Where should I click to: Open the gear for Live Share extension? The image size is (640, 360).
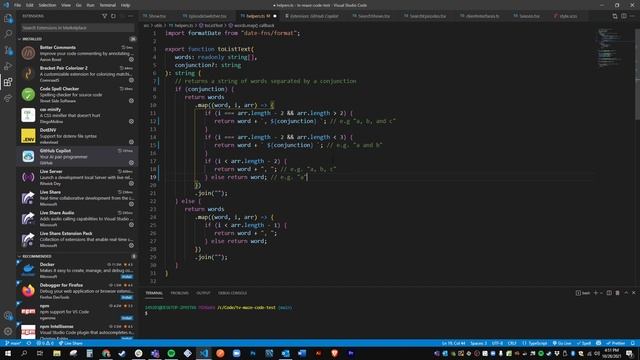coord(131,204)
